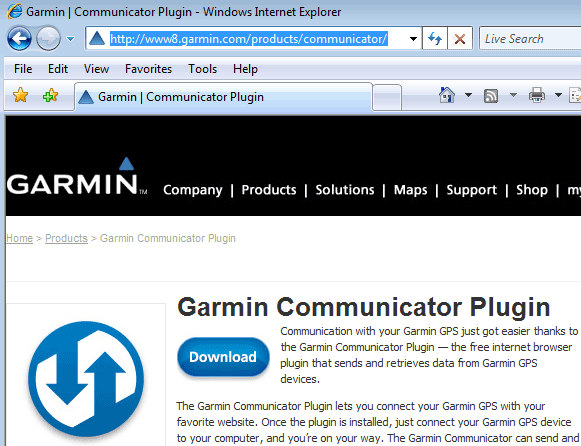Click the Garmin triangle icon on the tab
581x446 pixels.
coord(86,97)
